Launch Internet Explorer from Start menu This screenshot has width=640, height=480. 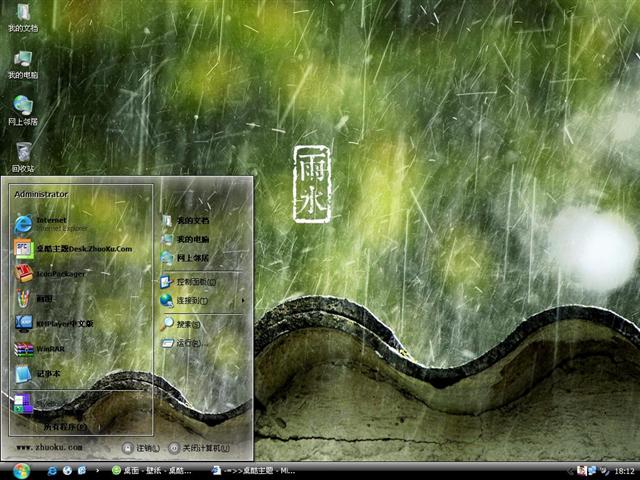click(x=51, y=224)
